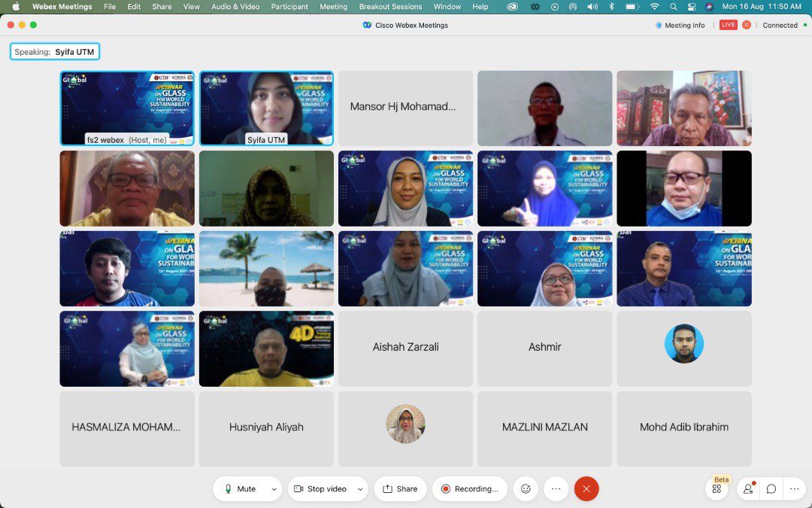Click the Share button
812x508 pixels.
pos(400,488)
